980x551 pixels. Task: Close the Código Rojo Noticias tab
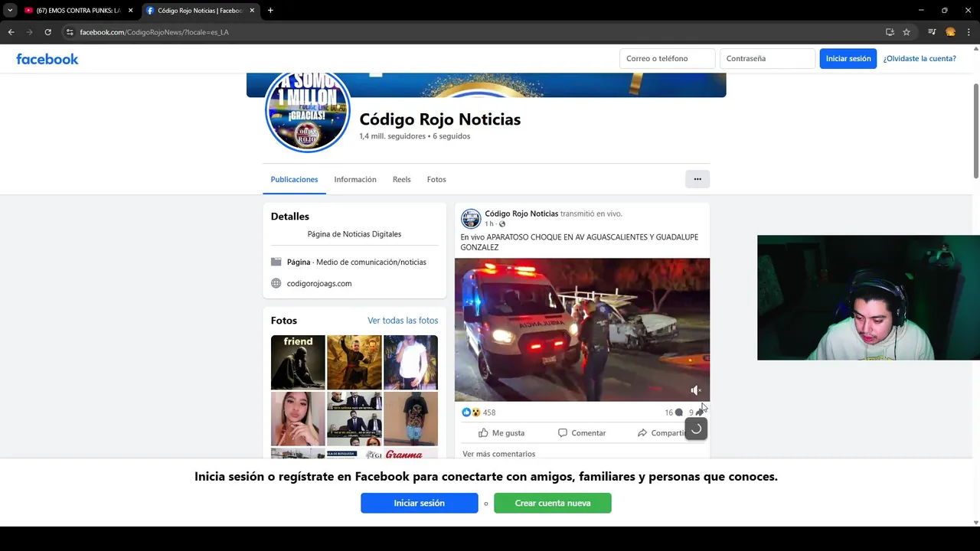pos(252,11)
